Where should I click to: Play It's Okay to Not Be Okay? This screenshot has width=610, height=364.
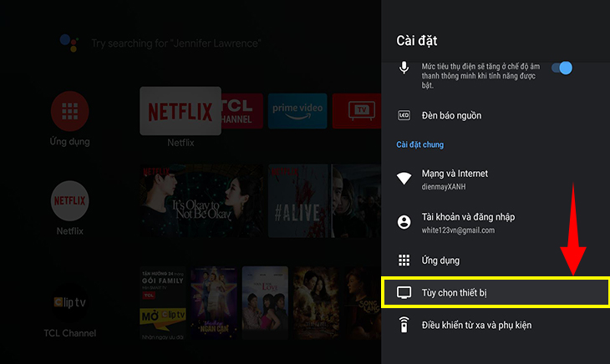tap(202, 201)
